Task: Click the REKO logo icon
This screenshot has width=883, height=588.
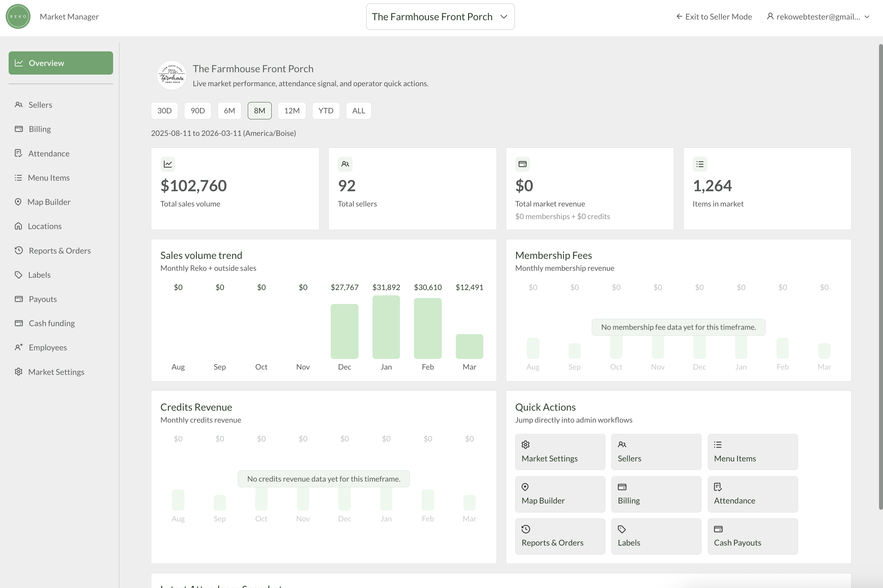Action: (x=18, y=17)
